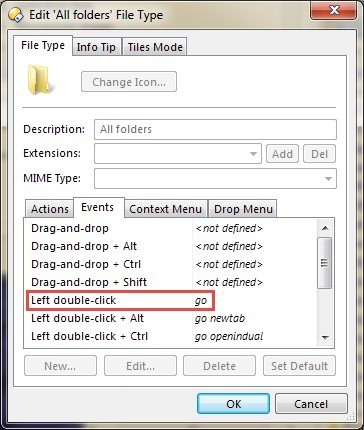Open the Context Menu tab
The image size is (364, 430).
[166, 209]
